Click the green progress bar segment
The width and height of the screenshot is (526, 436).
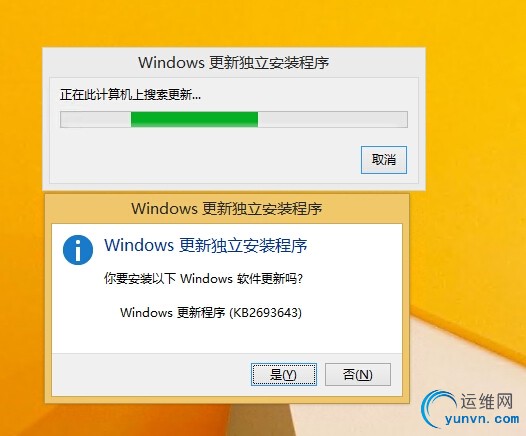194,119
